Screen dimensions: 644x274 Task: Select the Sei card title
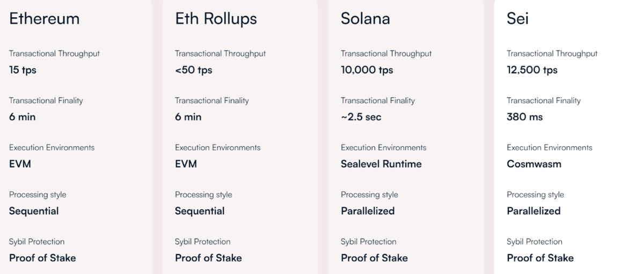point(518,19)
